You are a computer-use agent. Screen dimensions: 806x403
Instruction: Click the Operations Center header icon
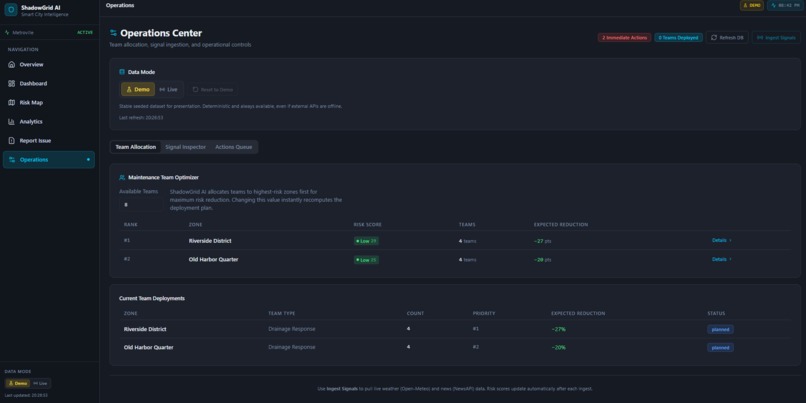(113, 33)
